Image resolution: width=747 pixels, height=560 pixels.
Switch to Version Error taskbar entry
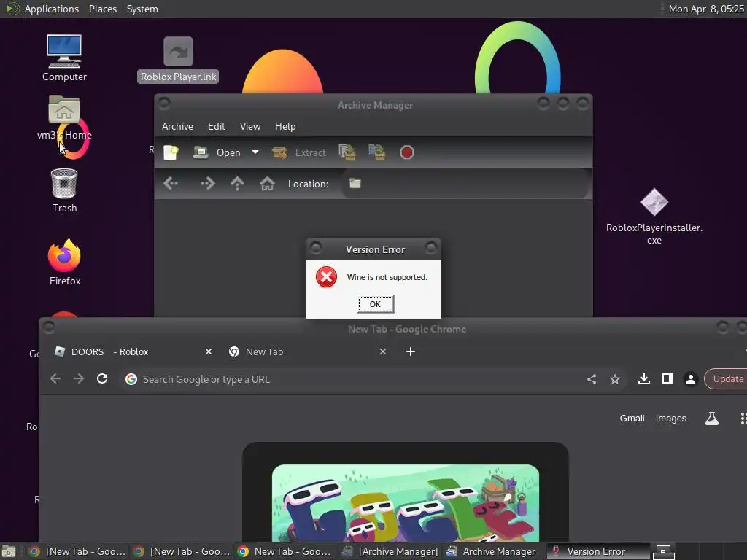[x=597, y=551]
